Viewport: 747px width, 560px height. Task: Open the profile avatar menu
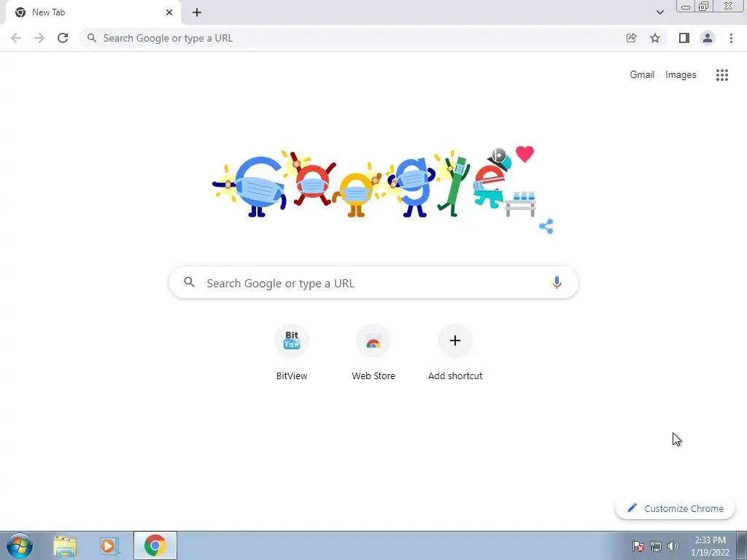[708, 38]
